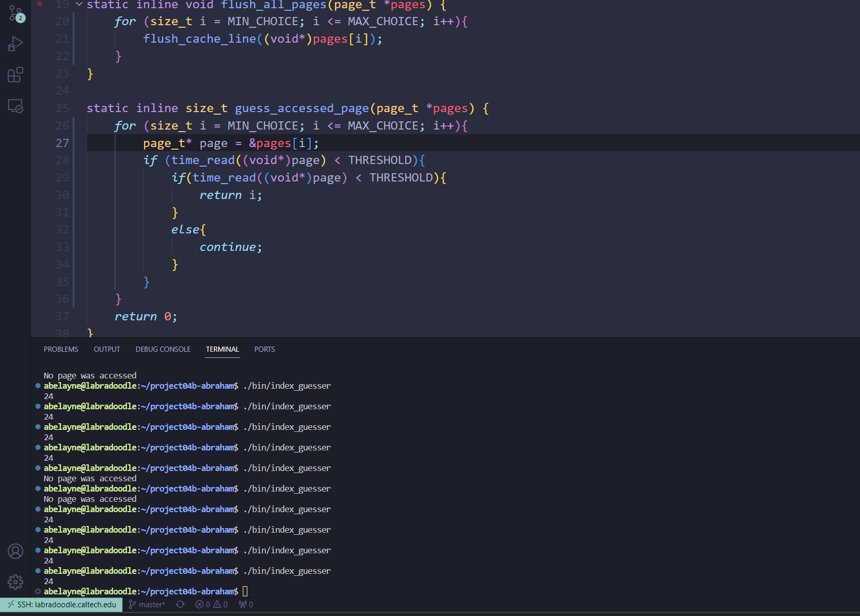Click the forwarded ports indicator in status bar

[x=246, y=605]
